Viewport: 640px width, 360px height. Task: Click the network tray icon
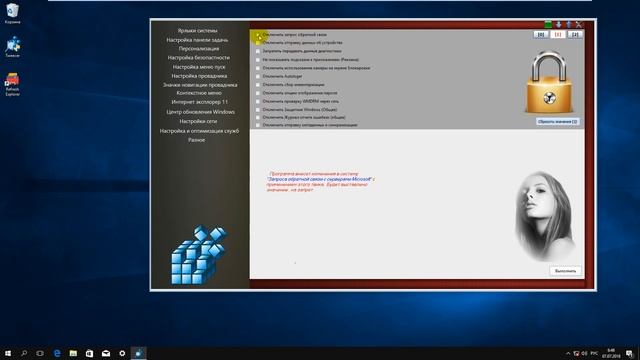click(576, 353)
